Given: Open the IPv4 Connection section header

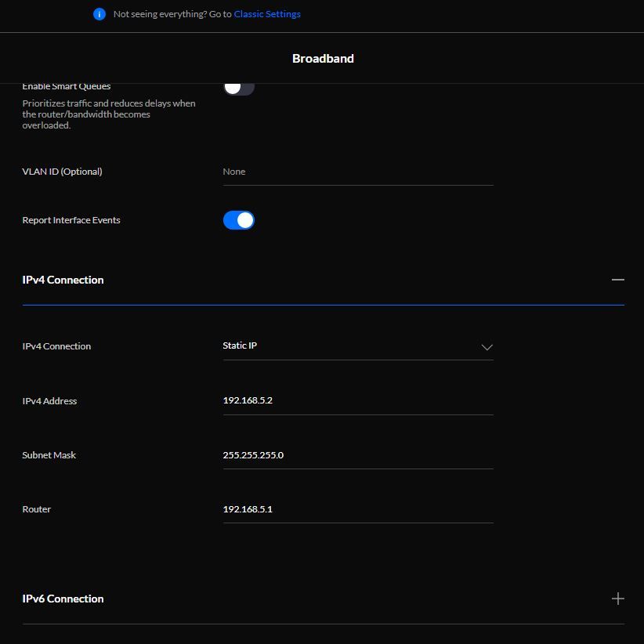Looking at the screenshot, I should pyautogui.click(x=63, y=280).
